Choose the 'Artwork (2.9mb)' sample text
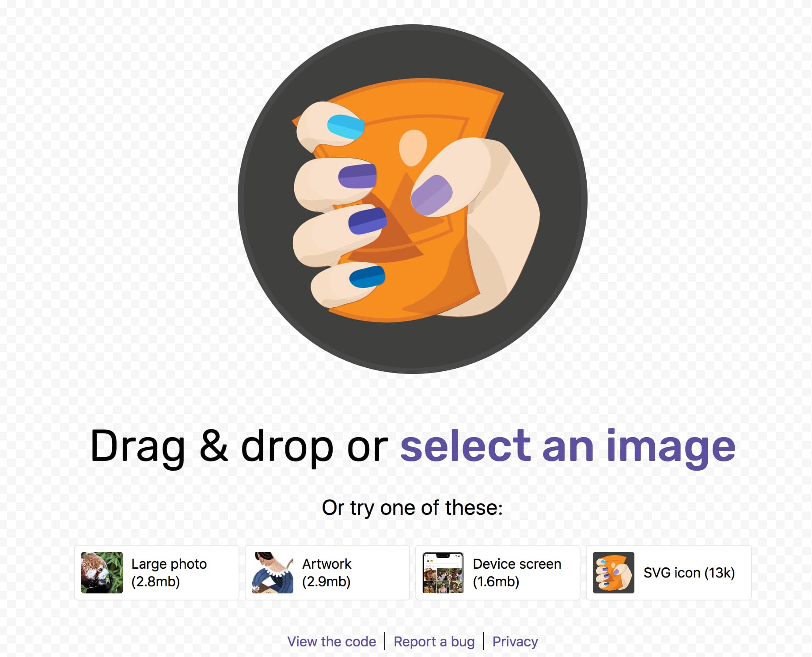Screen dimensions: 812x657 [327, 573]
